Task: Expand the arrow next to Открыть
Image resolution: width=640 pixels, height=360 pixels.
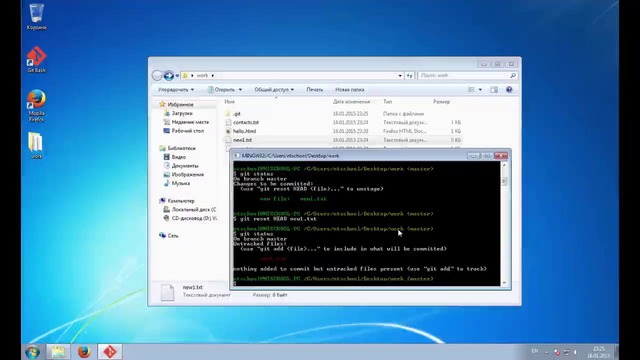Action: tap(240, 90)
